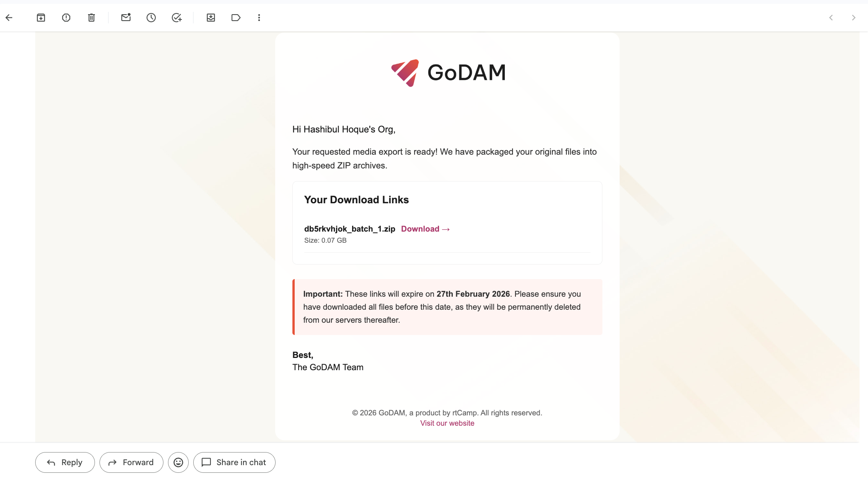Open the three-dot overflow dropdown

[x=259, y=18]
